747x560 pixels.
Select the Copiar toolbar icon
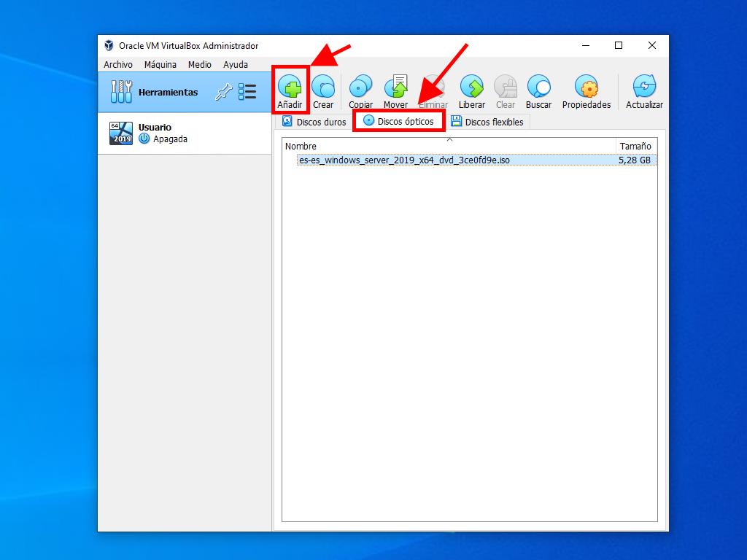(x=360, y=87)
